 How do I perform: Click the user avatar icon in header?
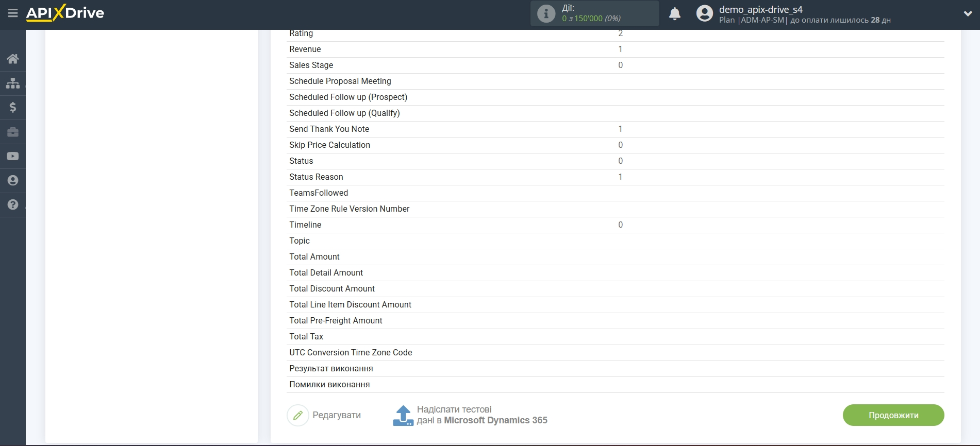(705, 13)
